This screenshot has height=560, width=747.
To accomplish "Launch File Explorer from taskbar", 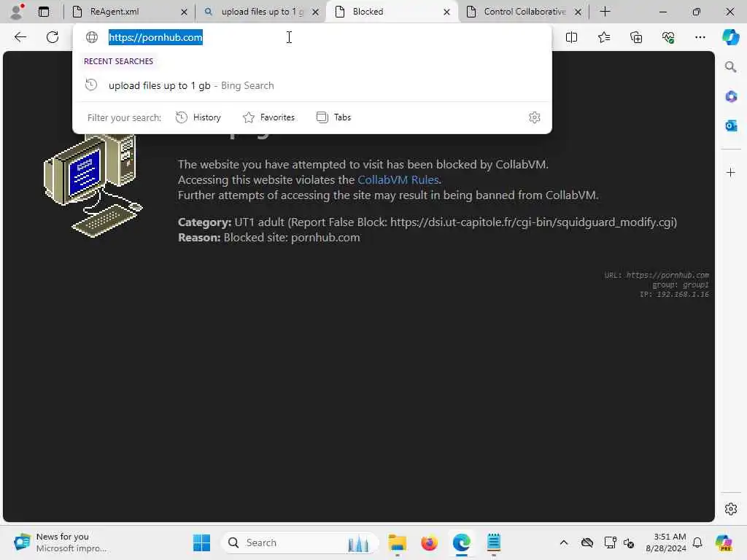I will (397, 542).
